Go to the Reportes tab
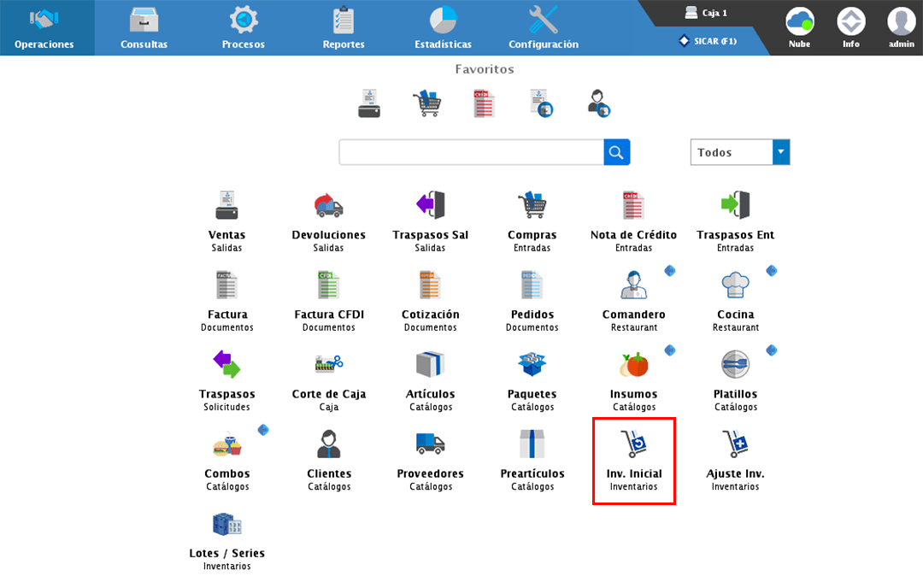Screen dimensions: 923x588 click(344, 27)
